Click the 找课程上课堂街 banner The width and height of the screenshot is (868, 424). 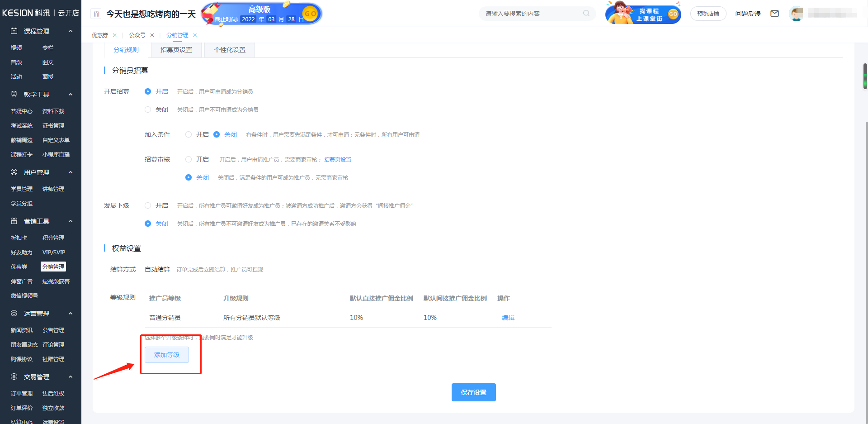[x=643, y=13]
